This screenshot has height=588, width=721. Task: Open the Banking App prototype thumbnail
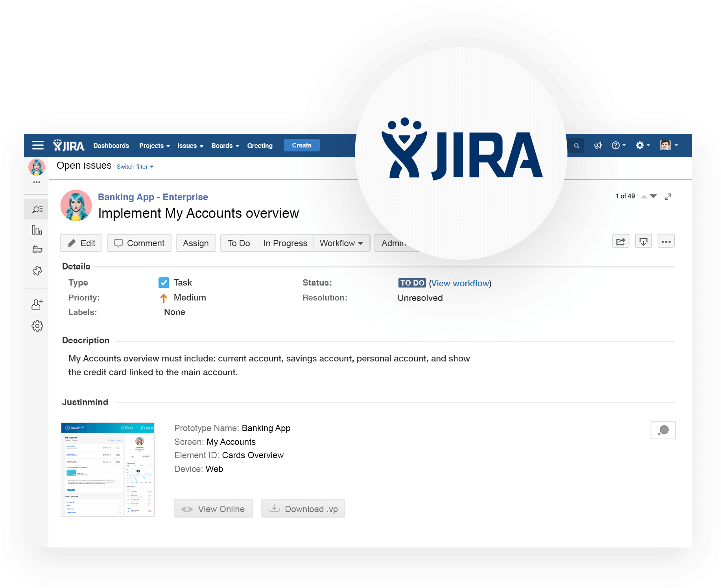pos(108,469)
